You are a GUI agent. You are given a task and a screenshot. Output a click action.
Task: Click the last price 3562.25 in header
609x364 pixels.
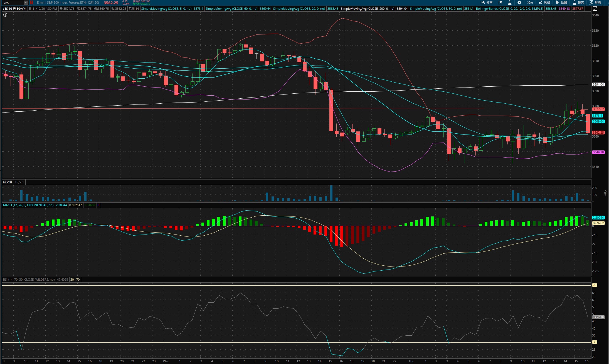coord(111,3)
